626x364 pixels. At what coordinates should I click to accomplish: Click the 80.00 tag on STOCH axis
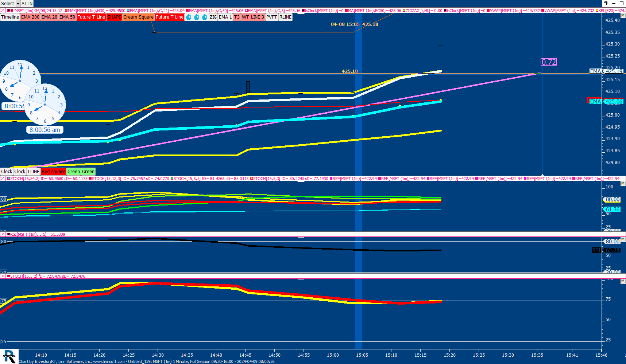(612, 199)
